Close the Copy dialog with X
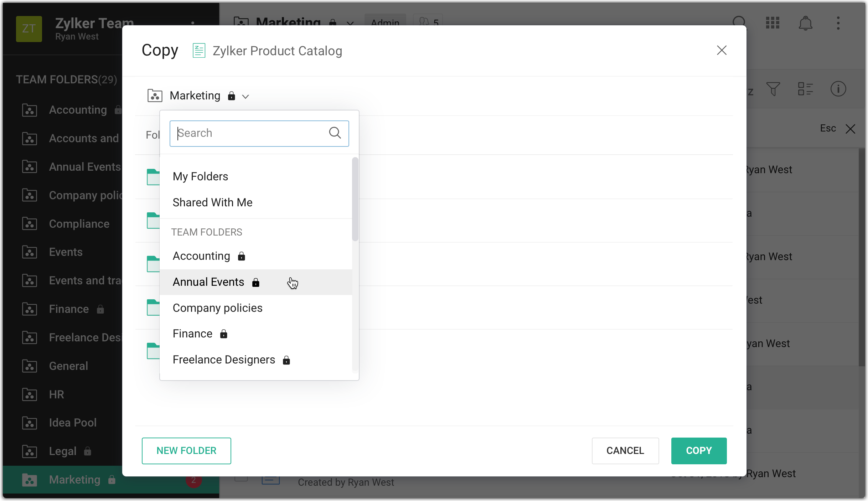 722,50
